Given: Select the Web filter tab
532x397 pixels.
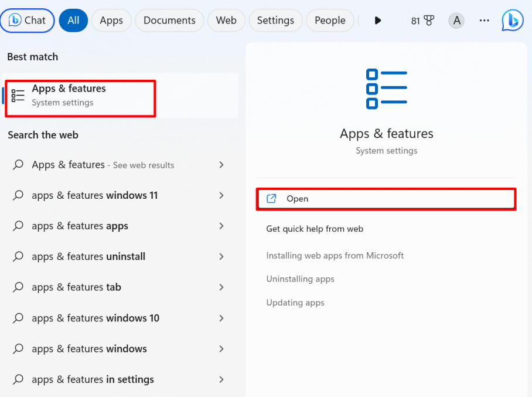Looking at the screenshot, I should click(x=226, y=21).
